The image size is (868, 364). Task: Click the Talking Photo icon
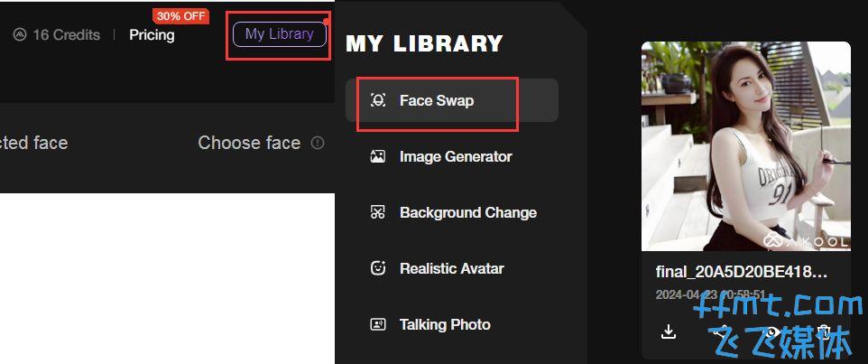(x=377, y=324)
